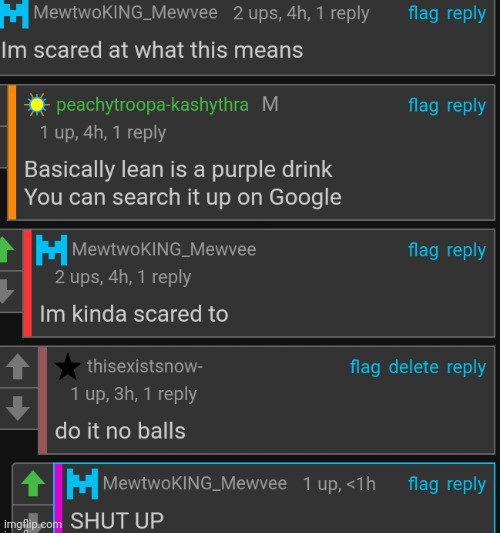Image resolution: width=500 pixels, height=533 pixels.
Task: Click the imgflip.com watermark
Action: 33,524
